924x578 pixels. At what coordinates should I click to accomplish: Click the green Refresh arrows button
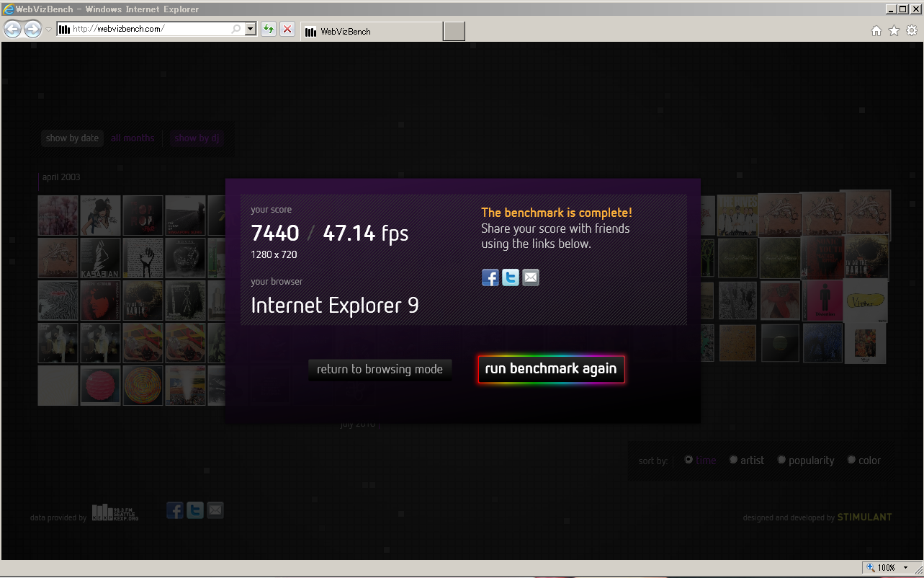pos(269,29)
